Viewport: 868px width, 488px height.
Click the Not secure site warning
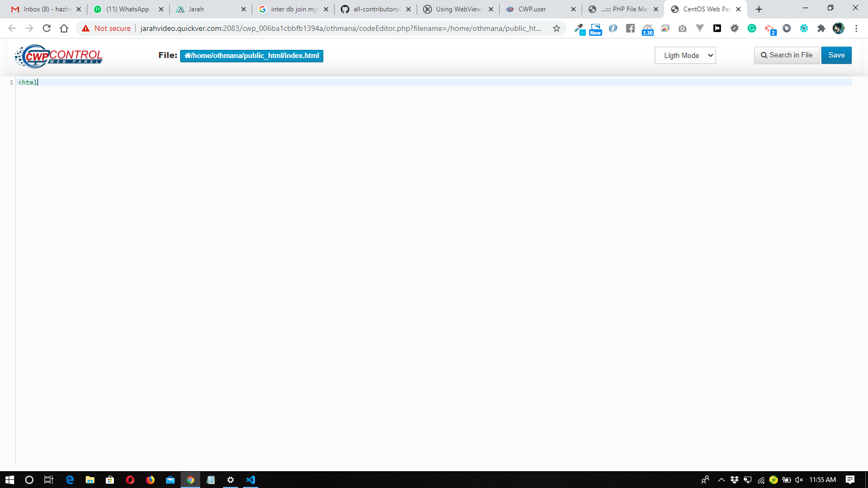pos(107,28)
